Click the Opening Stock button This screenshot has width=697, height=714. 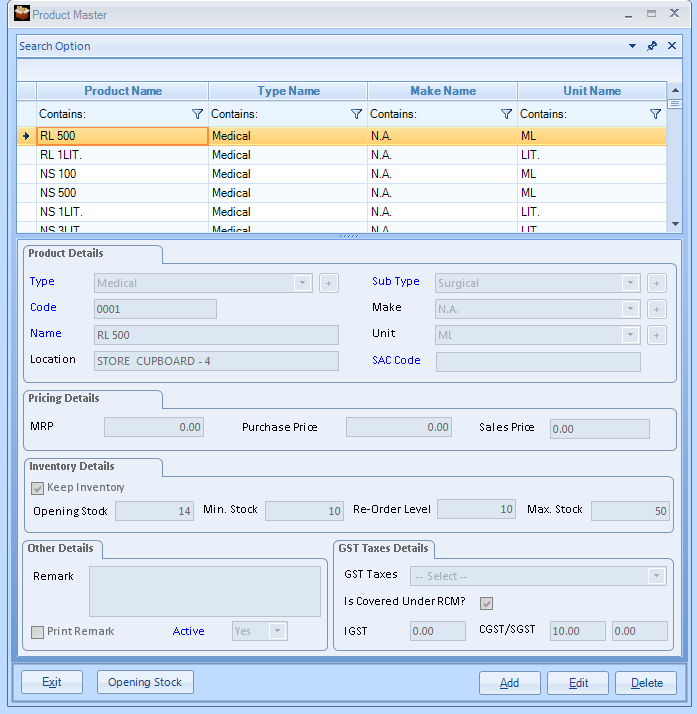pyautogui.click(x=145, y=682)
